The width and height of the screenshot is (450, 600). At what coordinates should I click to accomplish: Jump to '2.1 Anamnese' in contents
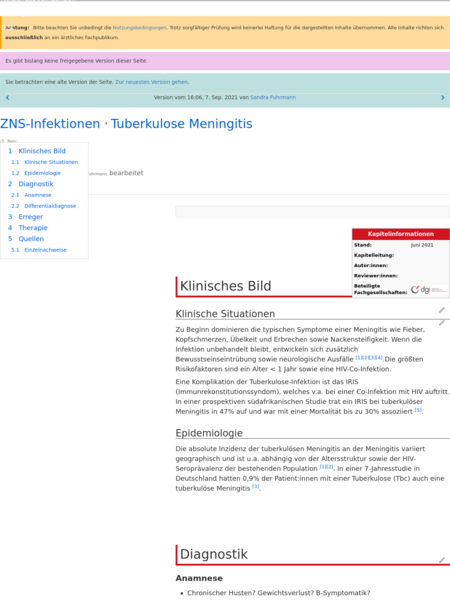coord(31,195)
